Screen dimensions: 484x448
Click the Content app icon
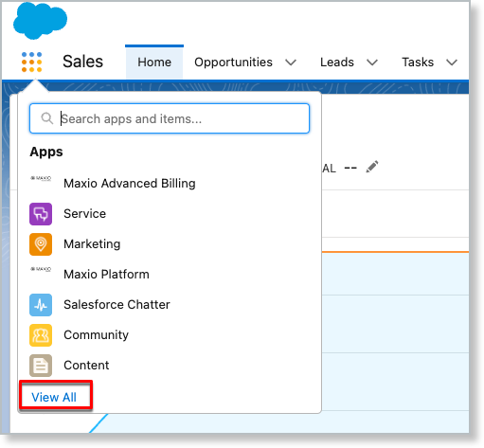(41, 366)
